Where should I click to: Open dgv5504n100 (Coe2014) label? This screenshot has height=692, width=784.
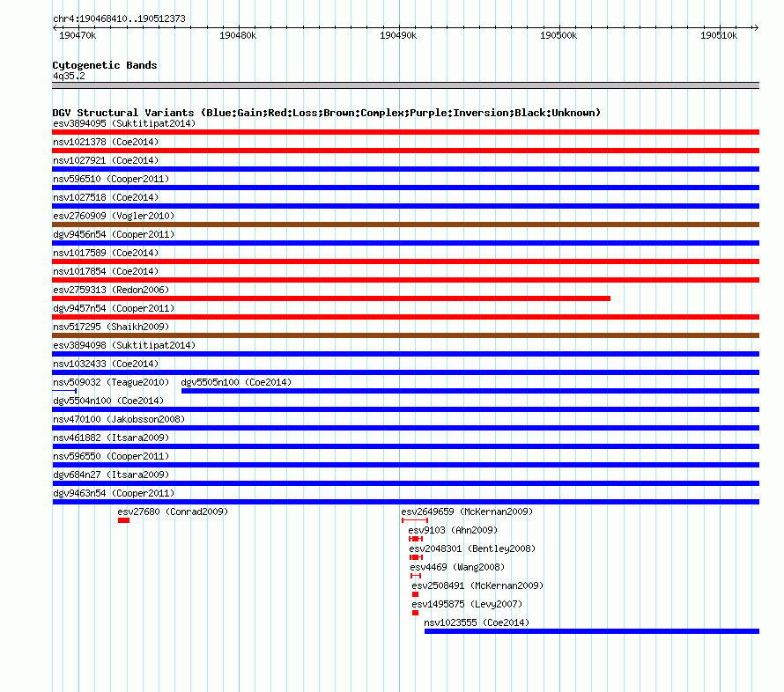click(x=108, y=401)
